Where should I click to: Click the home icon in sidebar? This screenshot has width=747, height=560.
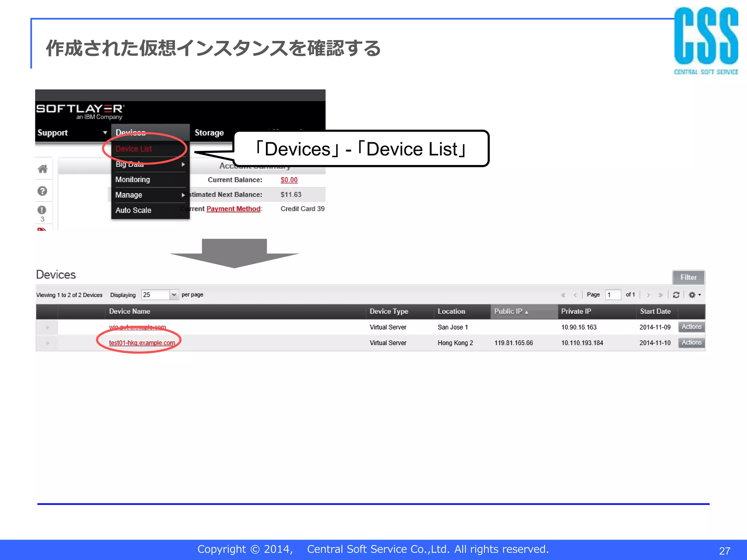[x=42, y=169]
